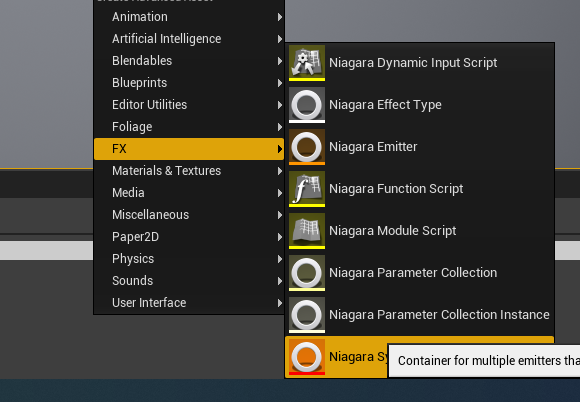Click the Niagara Dynamic Input Script icon
580x402 pixels.
(x=307, y=63)
